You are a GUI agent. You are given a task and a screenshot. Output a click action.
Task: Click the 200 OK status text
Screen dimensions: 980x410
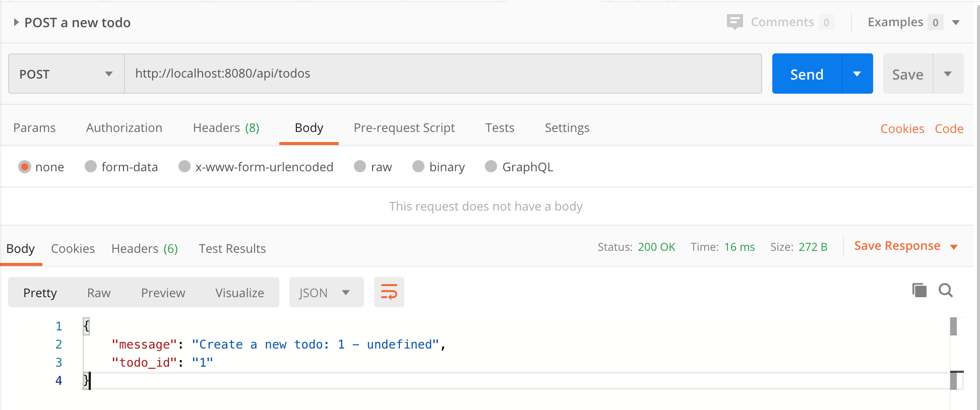click(656, 247)
